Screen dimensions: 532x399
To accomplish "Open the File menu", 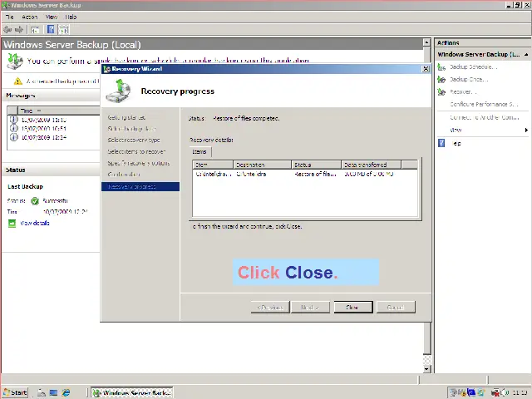I will 9,17.
